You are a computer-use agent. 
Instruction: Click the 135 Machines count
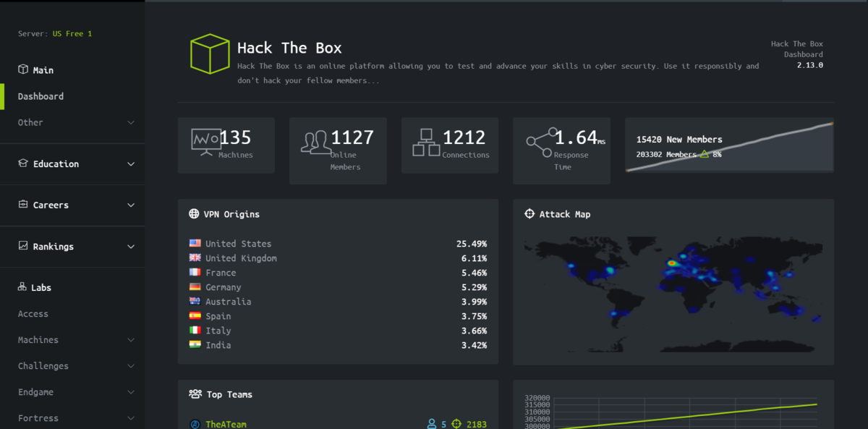(x=235, y=137)
